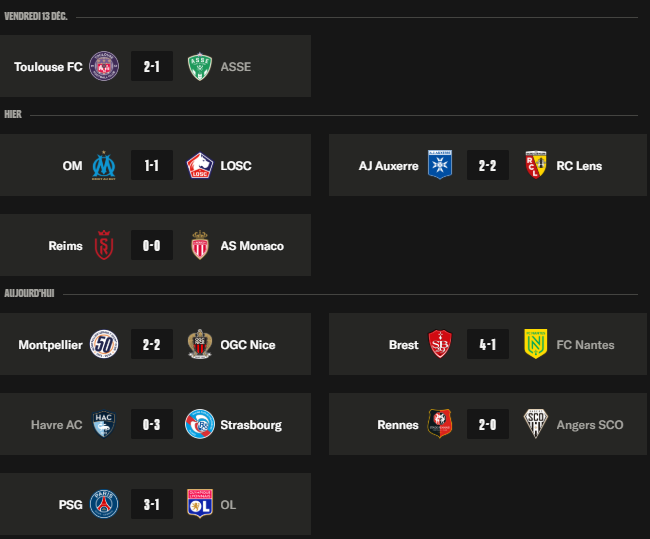The width and height of the screenshot is (650, 539).
Task: Click the Angers SCO team name
Action: tap(589, 425)
